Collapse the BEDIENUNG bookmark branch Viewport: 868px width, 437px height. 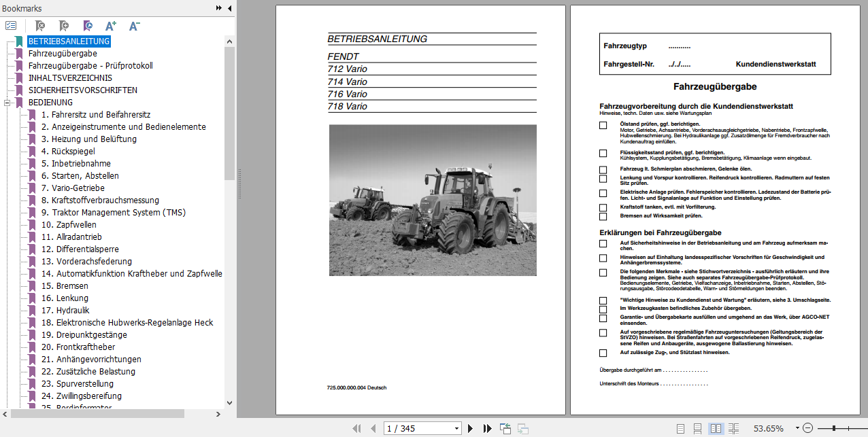pos(7,103)
